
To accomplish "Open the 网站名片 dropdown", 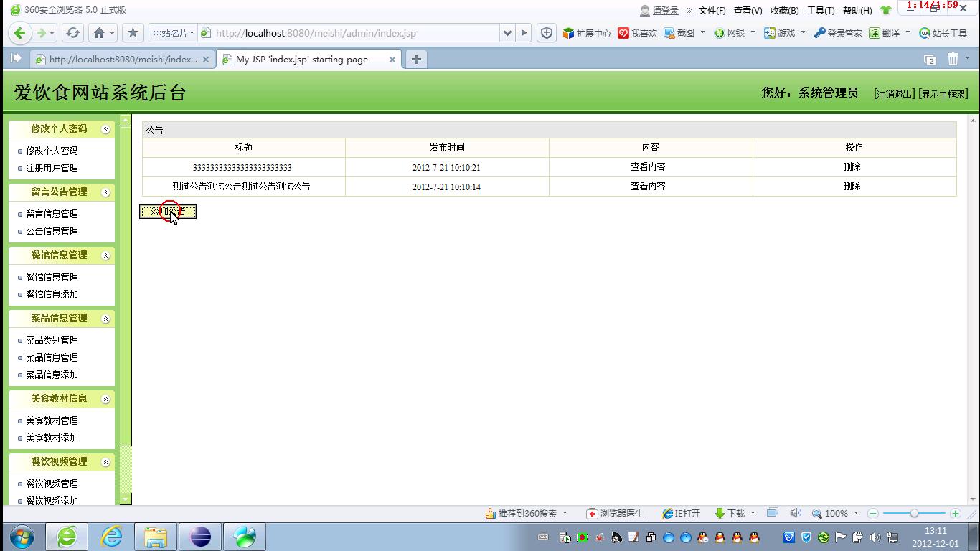I will (173, 33).
